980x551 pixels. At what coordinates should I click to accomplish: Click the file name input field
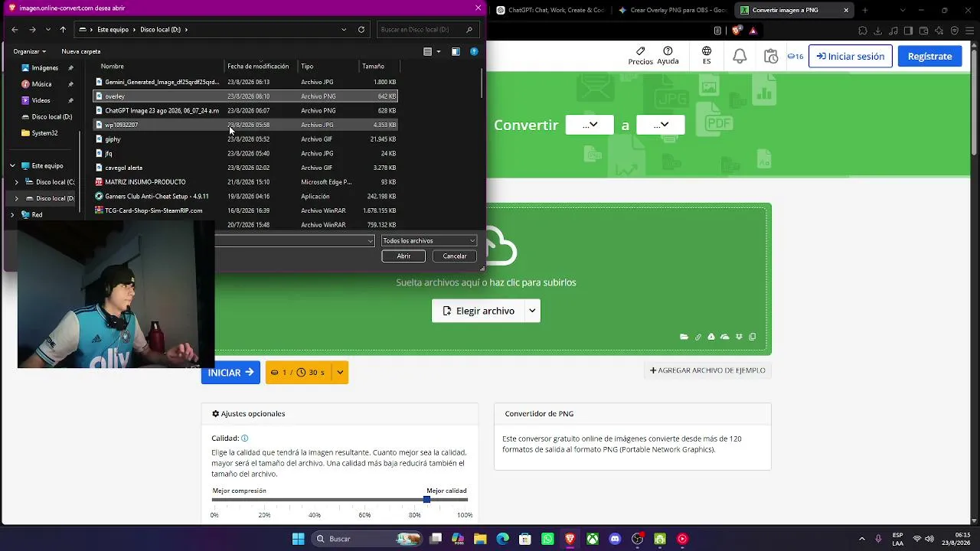click(x=294, y=241)
